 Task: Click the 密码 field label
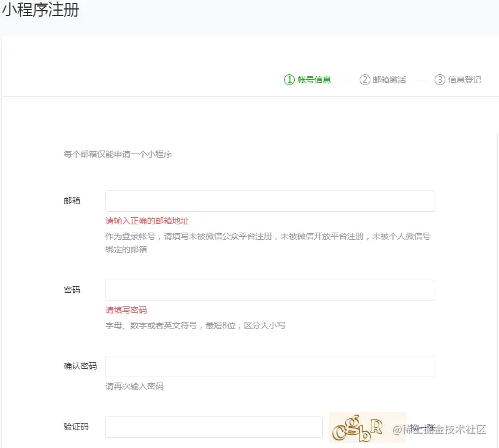[x=72, y=290]
